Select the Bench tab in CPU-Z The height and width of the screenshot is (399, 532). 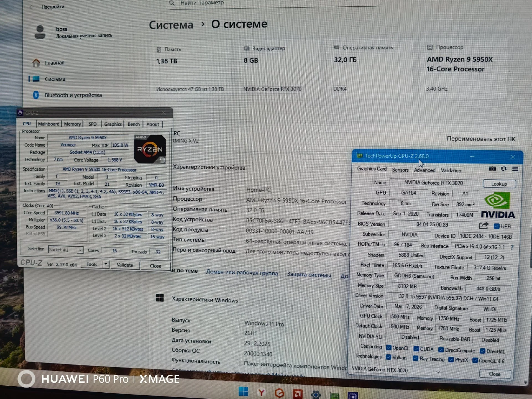click(x=134, y=124)
